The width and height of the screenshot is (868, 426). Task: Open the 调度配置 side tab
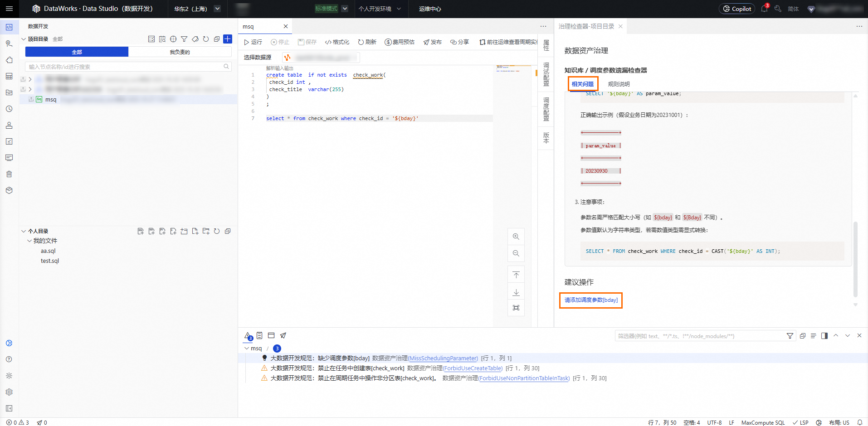pyautogui.click(x=546, y=109)
